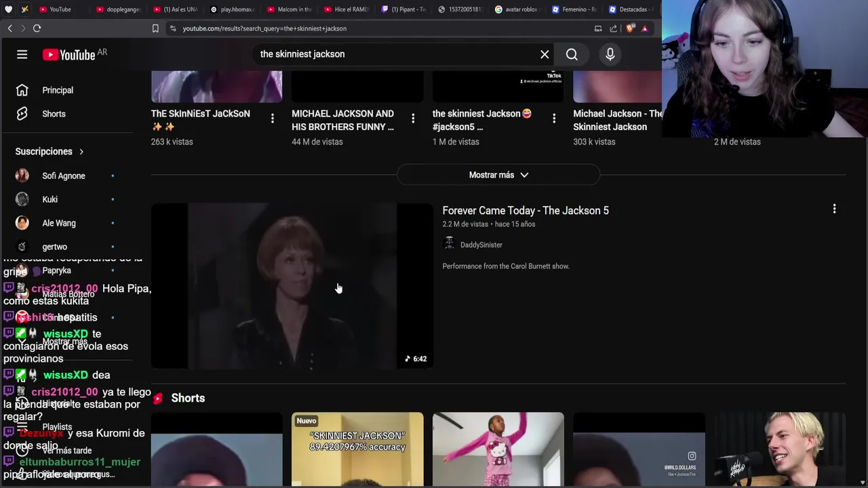Open the blond man Shorts thumbnail
The width and height of the screenshot is (868, 488).
[x=780, y=449]
